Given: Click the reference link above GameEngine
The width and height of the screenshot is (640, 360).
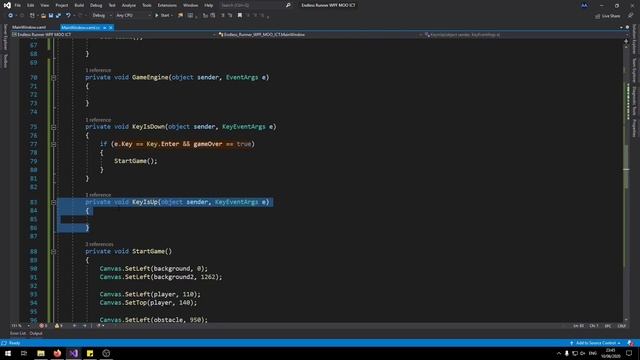Looking at the screenshot, I should 98,70.
